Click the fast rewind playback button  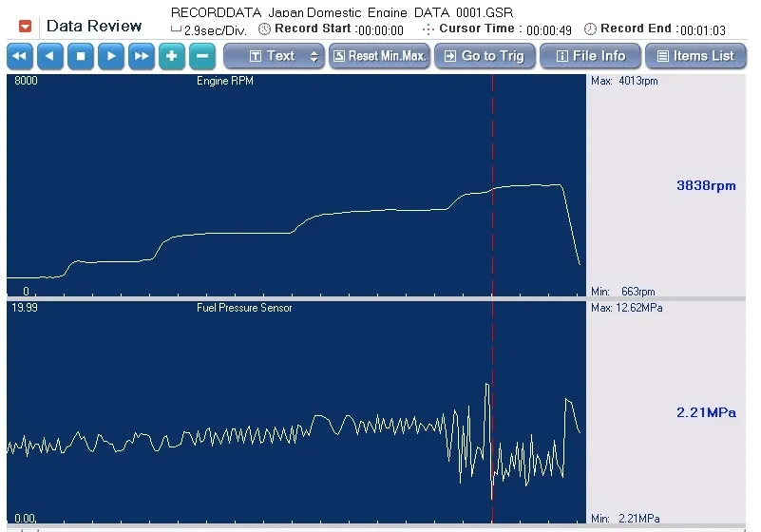click(19, 56)
